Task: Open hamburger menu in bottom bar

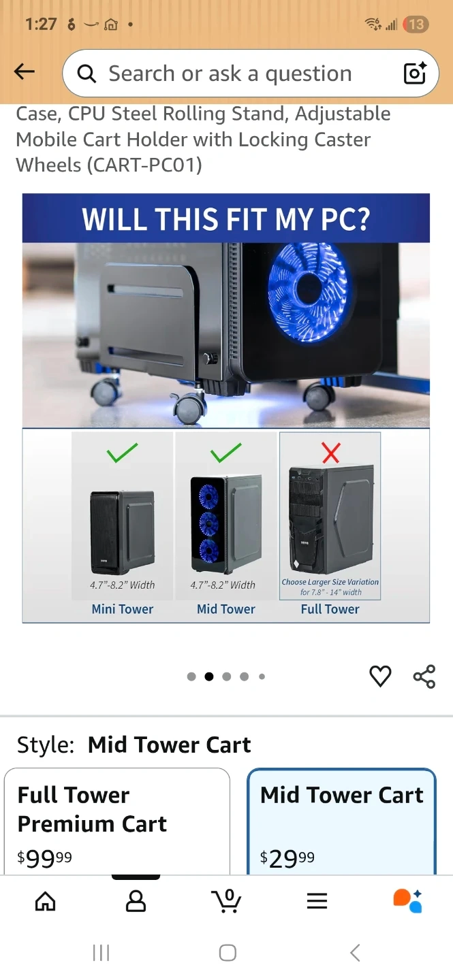Action: pos(317,901)
